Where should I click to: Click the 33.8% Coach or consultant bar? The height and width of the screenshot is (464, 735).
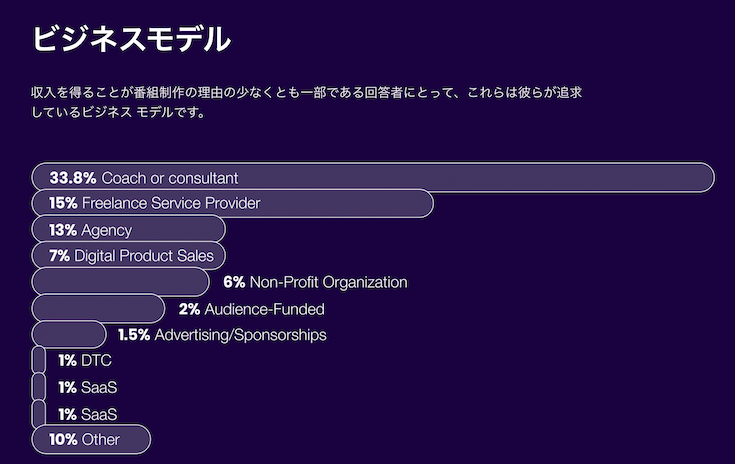tap(373, 178)
